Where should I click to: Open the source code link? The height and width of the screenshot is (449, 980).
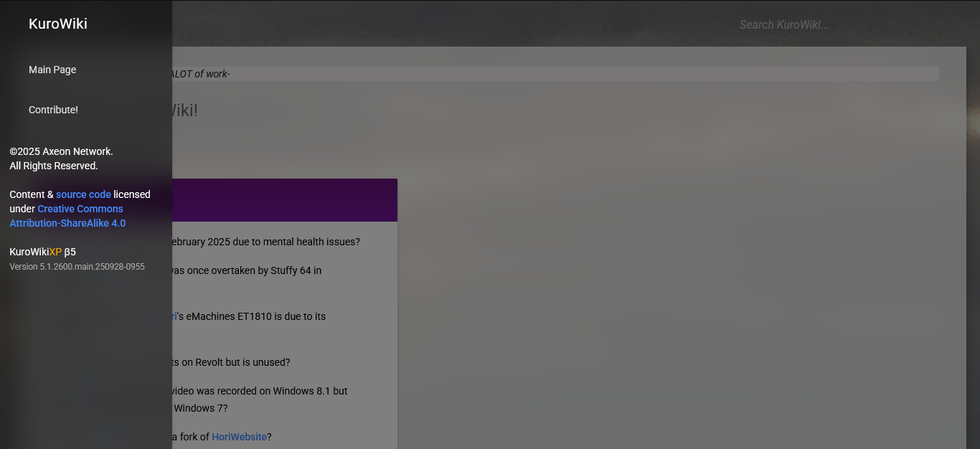pyautogui.click(x=83, y=194)
